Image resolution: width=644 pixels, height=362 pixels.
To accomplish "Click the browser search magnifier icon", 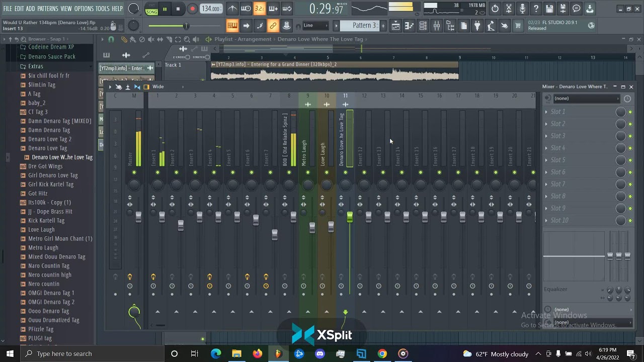I will [23, 39].
